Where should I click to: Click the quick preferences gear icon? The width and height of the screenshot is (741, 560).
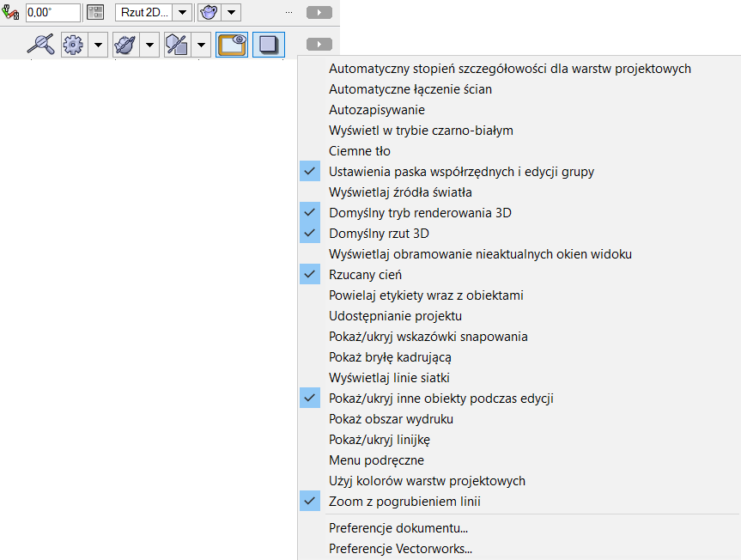(74, 45)
